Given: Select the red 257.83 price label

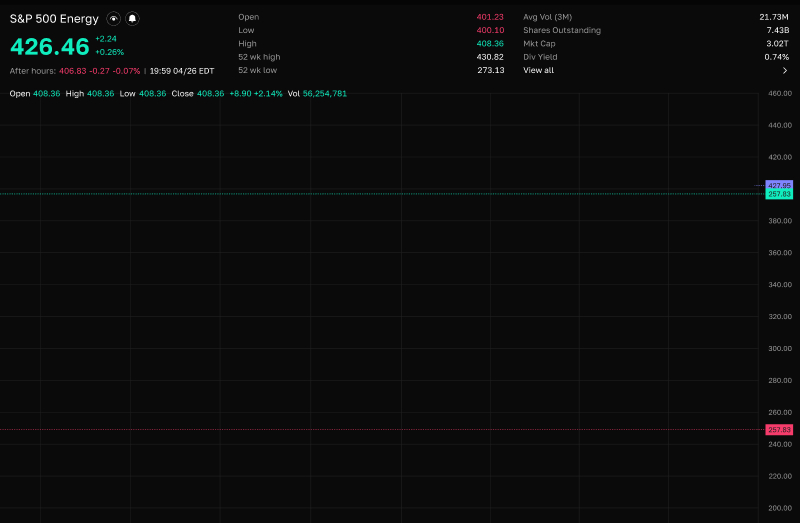Looking at the screenshot, I should (779, 430).
